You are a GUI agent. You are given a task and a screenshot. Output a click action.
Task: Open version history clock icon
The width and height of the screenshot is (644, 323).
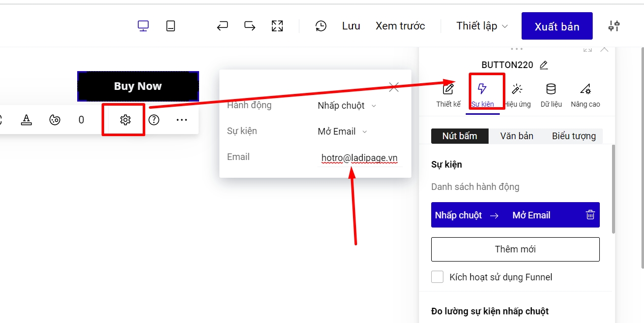click(x=321, y=26)
